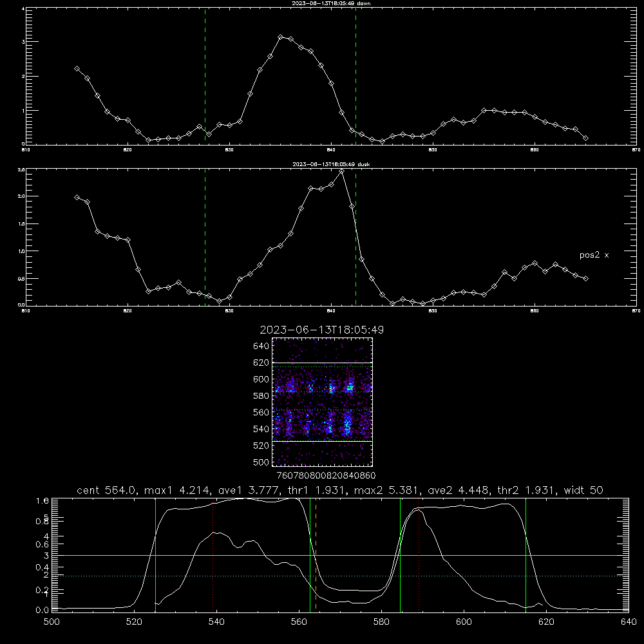Viewport: 644px width, 644px height.
Task: Click the '640' x-axis label of bottom plot
Action: 629,622
